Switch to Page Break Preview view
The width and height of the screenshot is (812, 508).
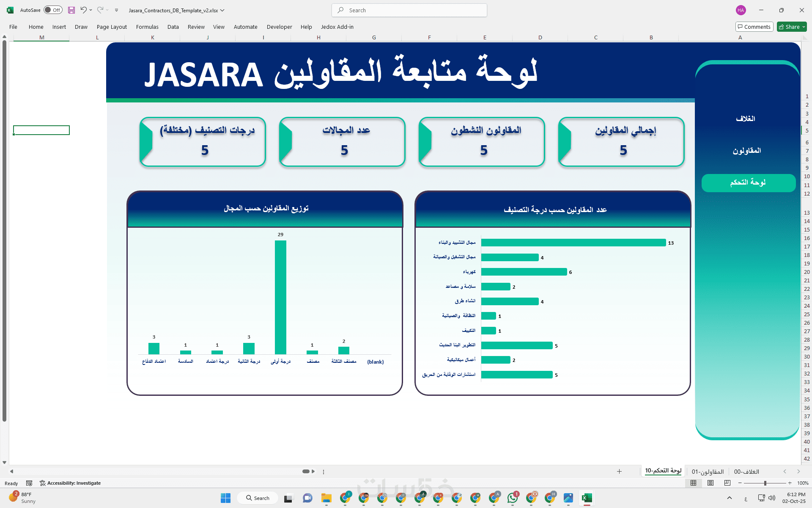(727, 483)
